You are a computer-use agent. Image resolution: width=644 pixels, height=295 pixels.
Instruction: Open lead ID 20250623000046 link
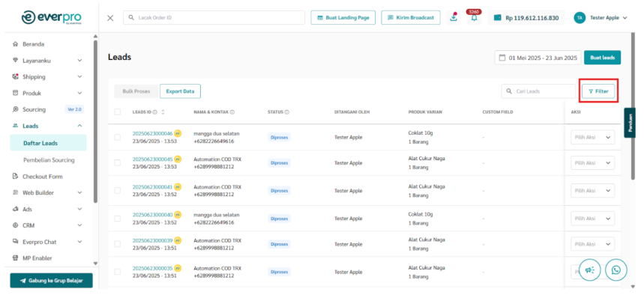pyautogui.click(x=152, y=133)
